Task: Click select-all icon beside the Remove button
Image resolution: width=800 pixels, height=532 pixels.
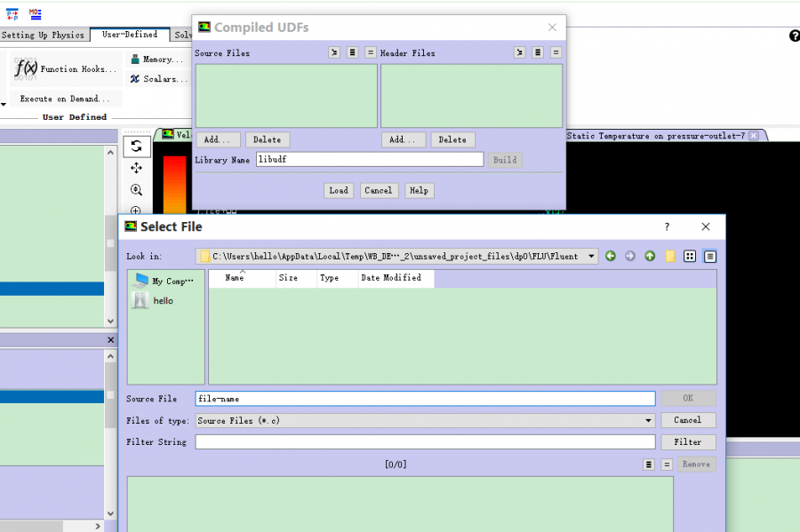Action: click(x=649, y=465)
